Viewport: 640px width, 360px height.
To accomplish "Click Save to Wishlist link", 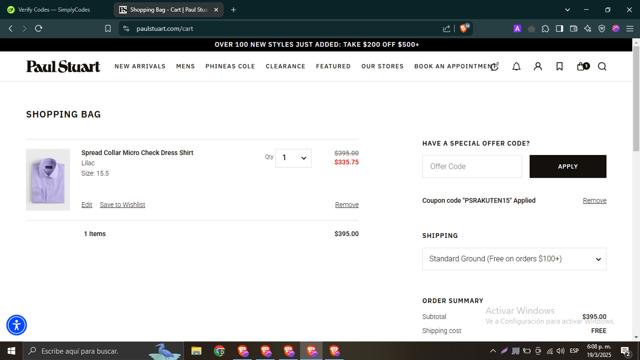I will tap(122, 205).
